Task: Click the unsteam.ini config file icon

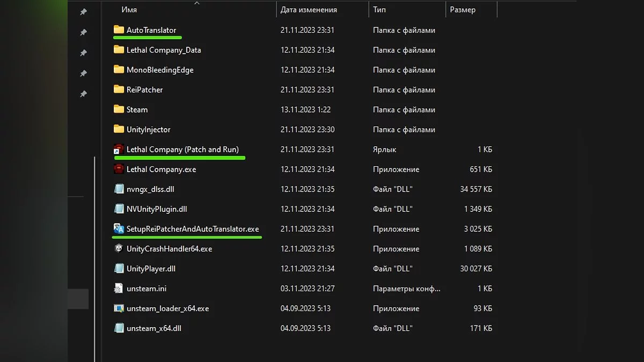Action: [119, 289]
